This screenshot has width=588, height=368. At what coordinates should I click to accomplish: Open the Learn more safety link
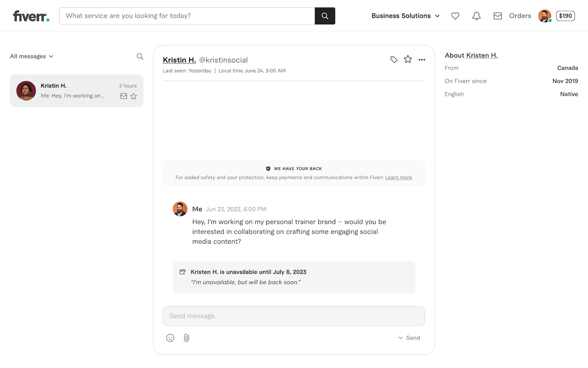398,177
